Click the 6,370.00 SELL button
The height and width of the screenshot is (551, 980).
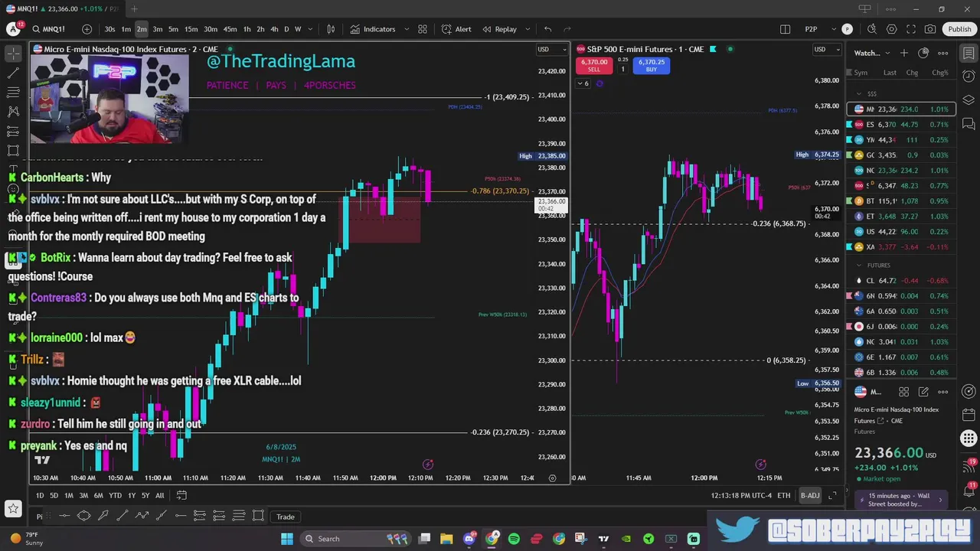(x=594, y=66)
